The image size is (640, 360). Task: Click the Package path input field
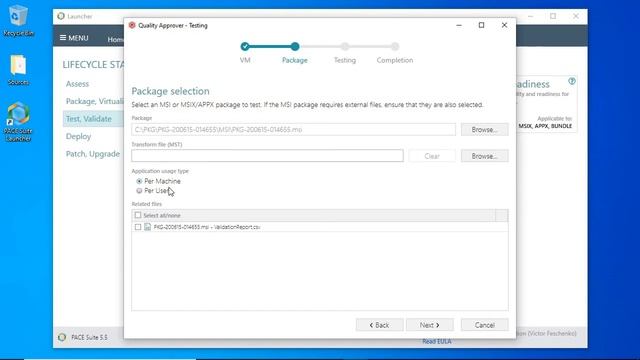[x=293, y=129]
